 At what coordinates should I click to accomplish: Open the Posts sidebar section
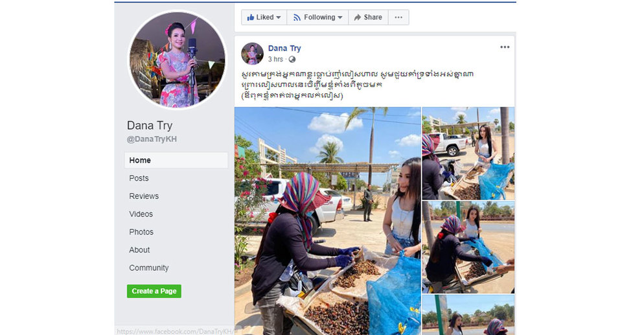pos(139,178)
